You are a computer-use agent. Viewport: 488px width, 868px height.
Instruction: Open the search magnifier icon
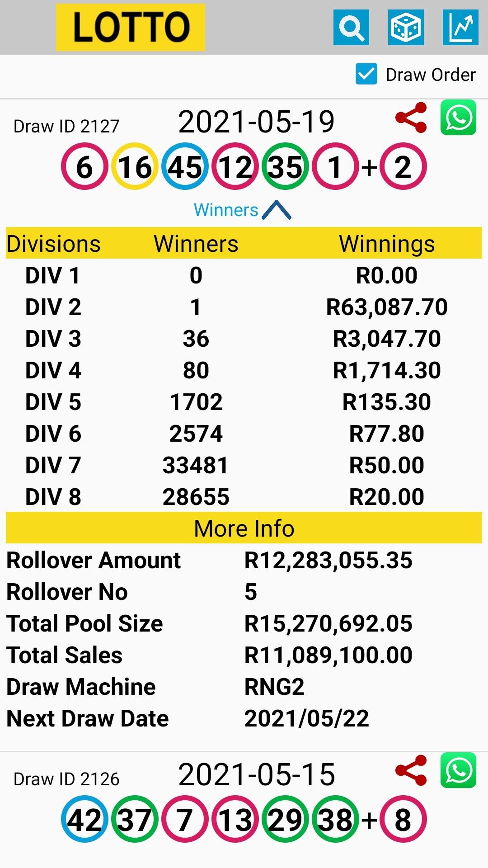click(351, 28)
